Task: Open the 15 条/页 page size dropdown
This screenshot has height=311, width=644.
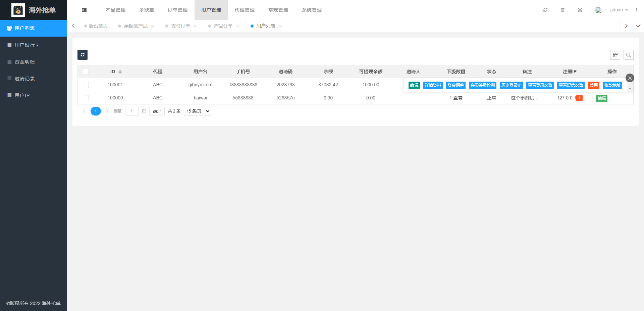Action: [x=197, y=111]
